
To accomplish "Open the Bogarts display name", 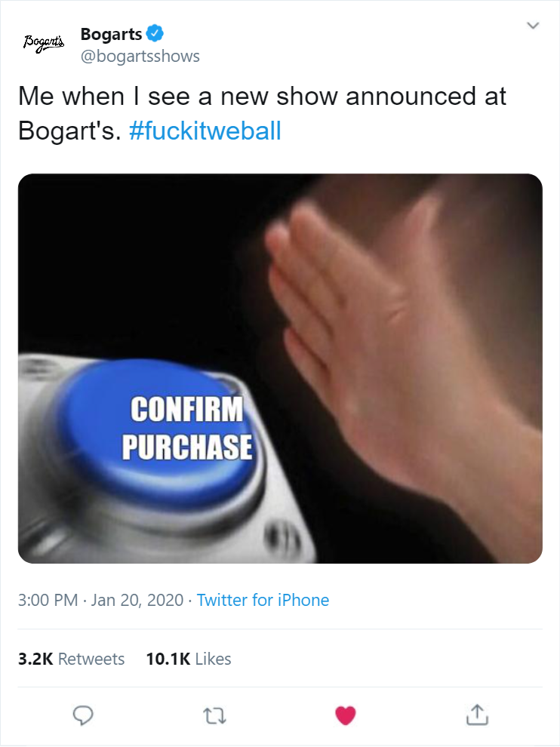I will click(x=111, y=34).
